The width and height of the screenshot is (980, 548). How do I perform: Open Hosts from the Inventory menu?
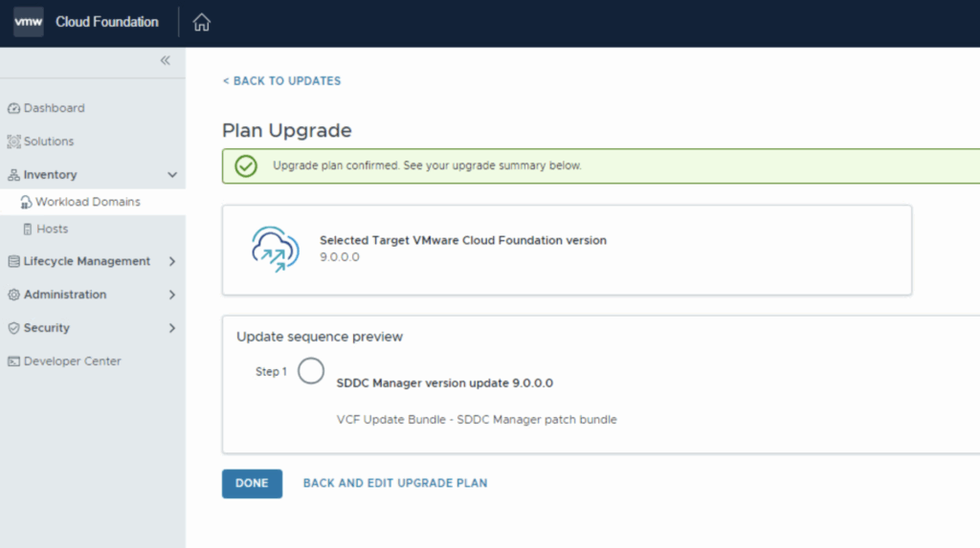coord(53,230)
